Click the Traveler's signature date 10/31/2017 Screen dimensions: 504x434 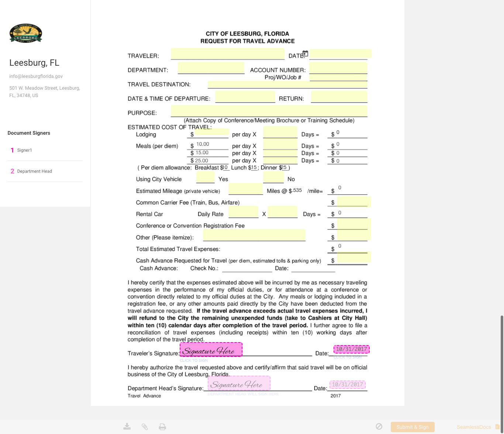(x=352, y=349)
